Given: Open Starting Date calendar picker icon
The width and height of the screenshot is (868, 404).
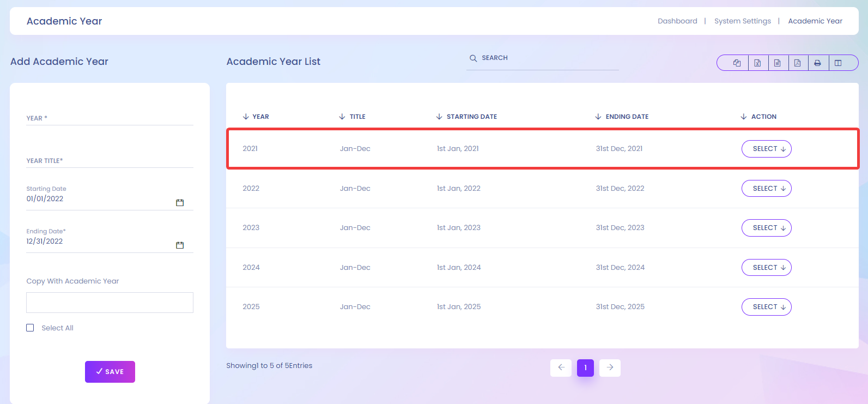Looking at the screenshot, I should 180,203.
